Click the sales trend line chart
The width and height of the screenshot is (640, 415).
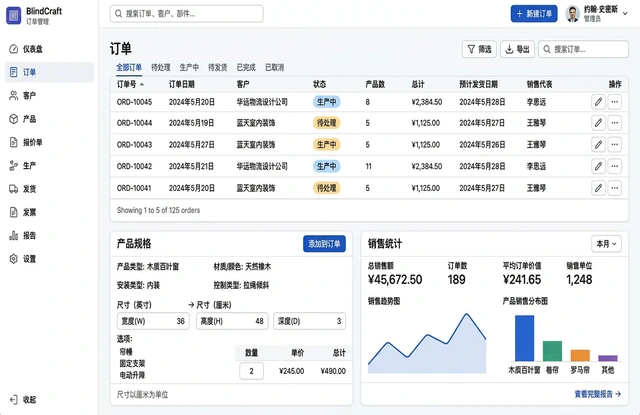click(427, 344)
